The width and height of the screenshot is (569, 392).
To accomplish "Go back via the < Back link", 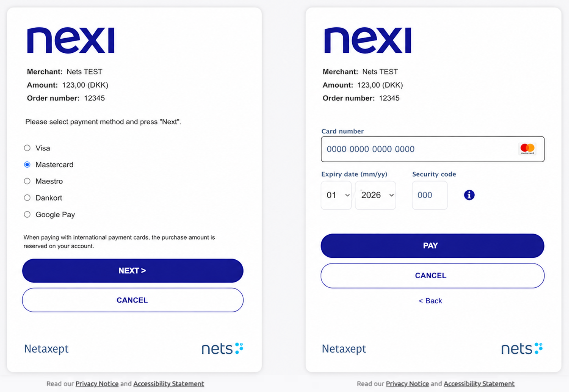I will (x=430, y=301).
